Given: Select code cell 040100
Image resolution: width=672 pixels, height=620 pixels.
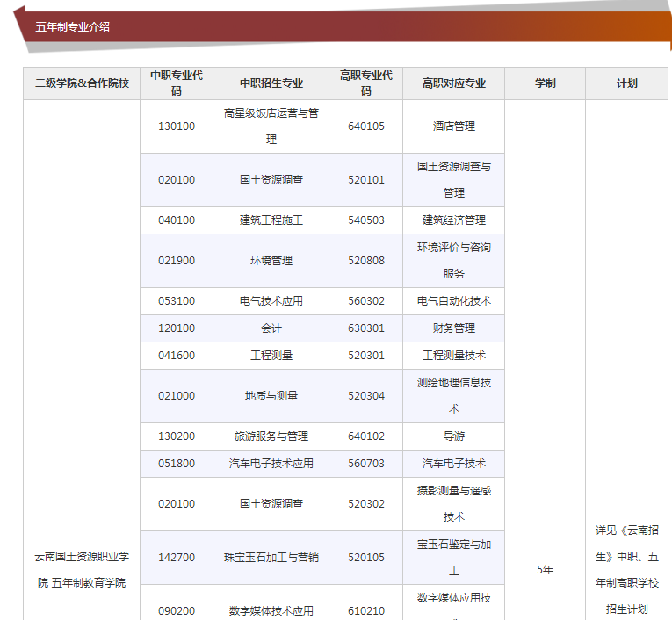Looking at the screenshot, I should 177,220.
